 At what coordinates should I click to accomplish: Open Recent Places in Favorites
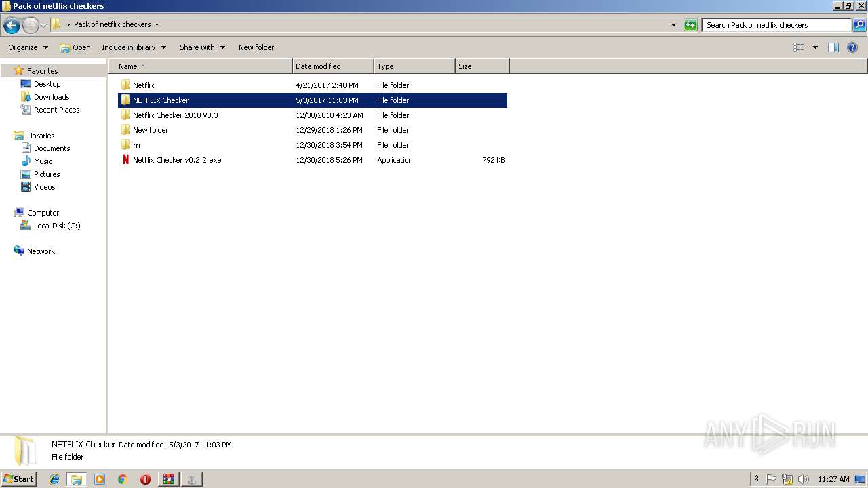coord(56,110)
